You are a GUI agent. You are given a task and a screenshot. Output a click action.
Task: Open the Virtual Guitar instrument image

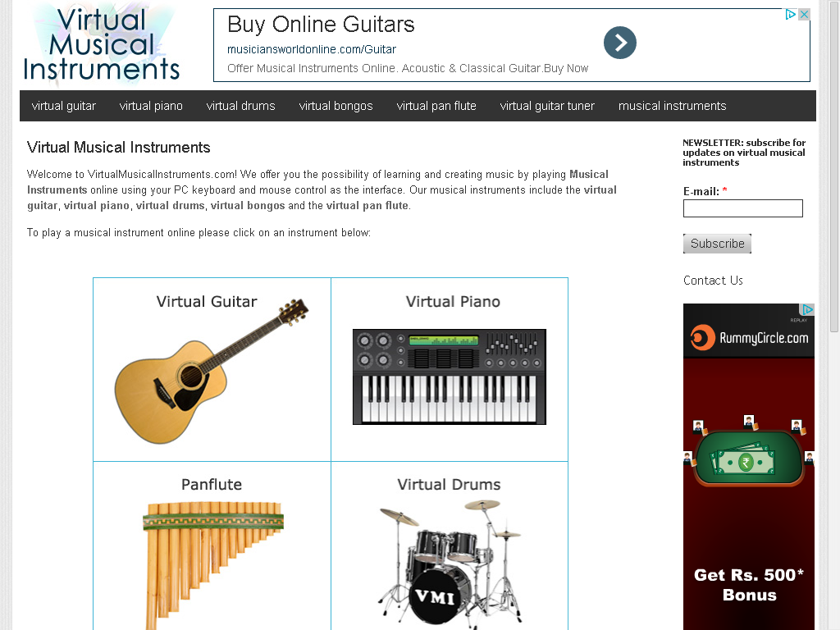coord(212,372)
